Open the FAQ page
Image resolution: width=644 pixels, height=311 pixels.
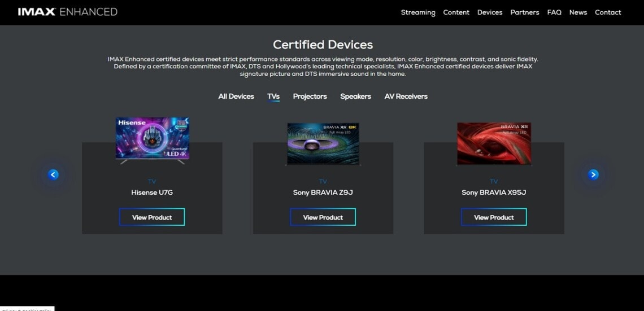pos(554,12)
